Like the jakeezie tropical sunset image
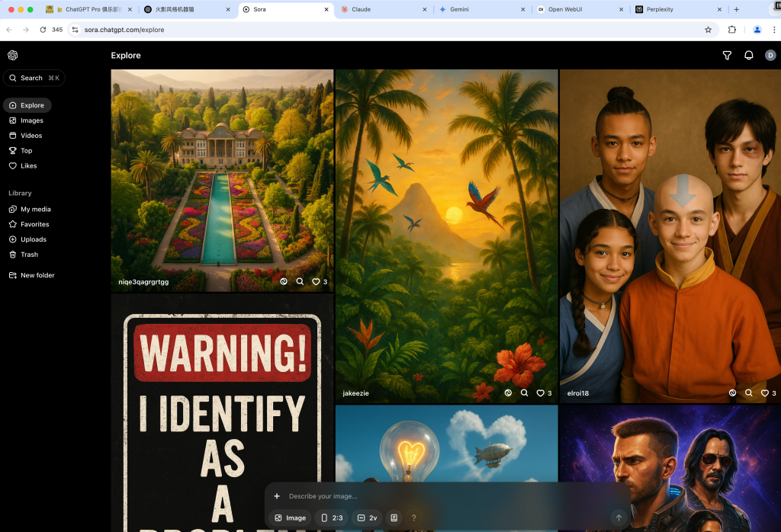This screenshot has height=532, width=781. [x=540, y=393]
